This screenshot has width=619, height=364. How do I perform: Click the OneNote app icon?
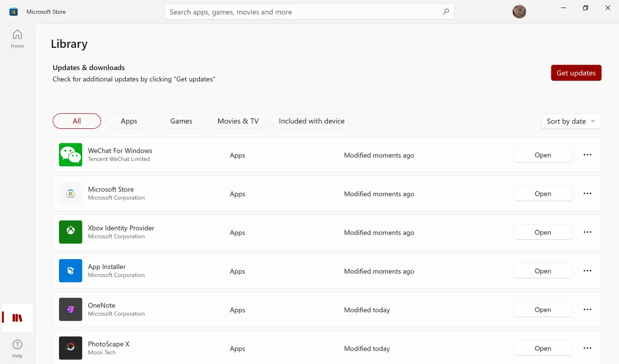tap(71, 310)
